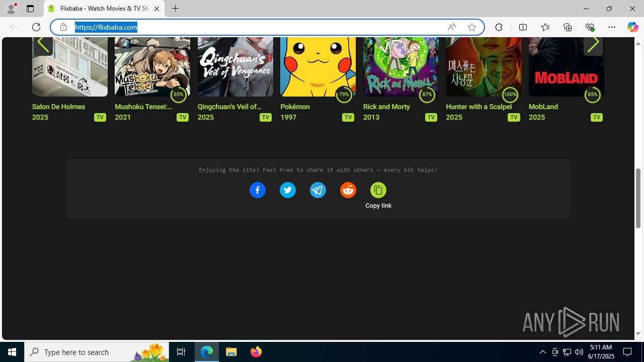Click the Salon De Holmes title
The height and width of the screenshot is (362, 644).
pos(58,107)
